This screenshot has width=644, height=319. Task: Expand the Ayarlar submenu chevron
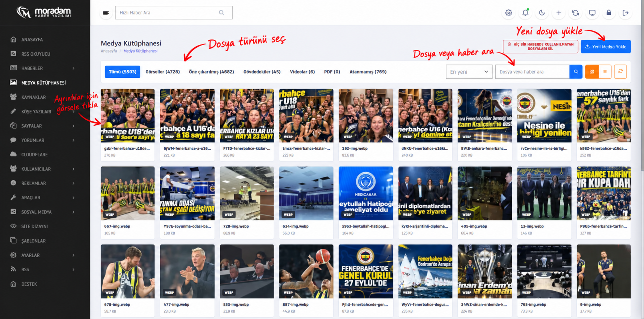tap(73, 255)
